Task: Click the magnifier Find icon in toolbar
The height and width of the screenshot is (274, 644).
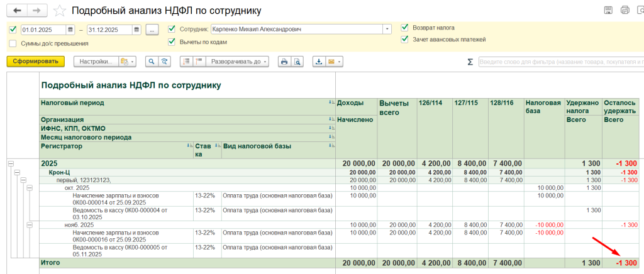Action: [x=152, y=62]
